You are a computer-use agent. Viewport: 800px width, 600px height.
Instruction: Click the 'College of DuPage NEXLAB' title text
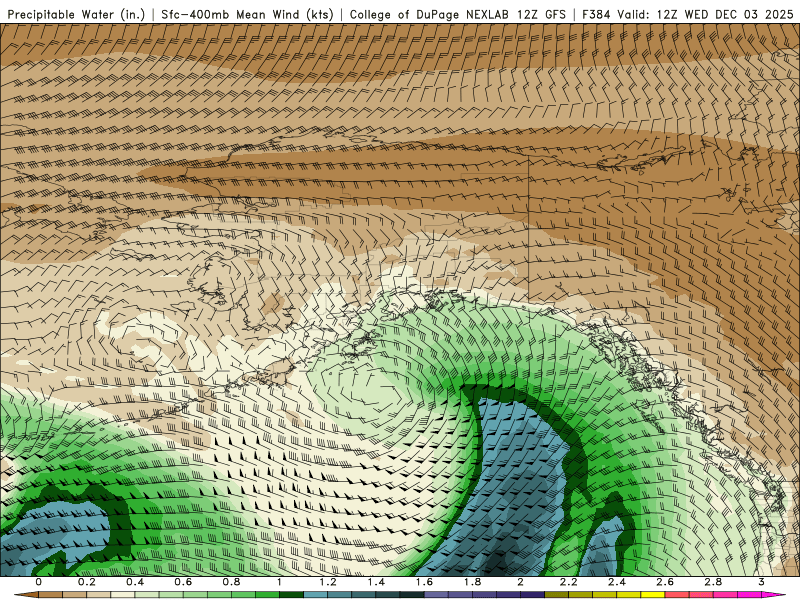(429, 14)
